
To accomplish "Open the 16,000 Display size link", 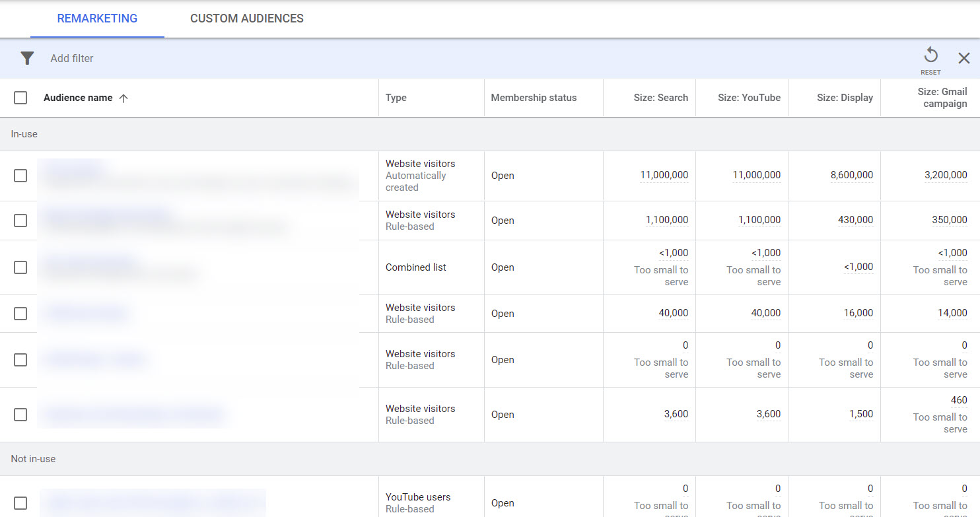I will pyautogui.click(x=858, y=312).
